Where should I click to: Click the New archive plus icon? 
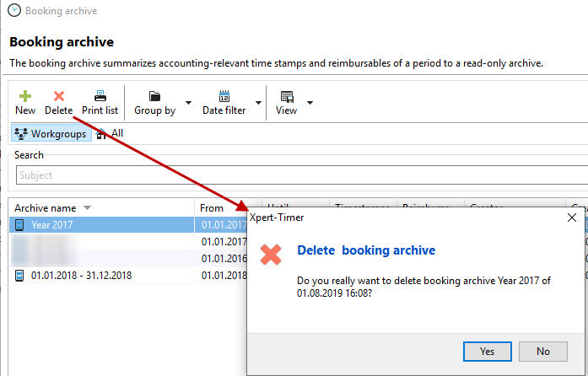(25, 96)
